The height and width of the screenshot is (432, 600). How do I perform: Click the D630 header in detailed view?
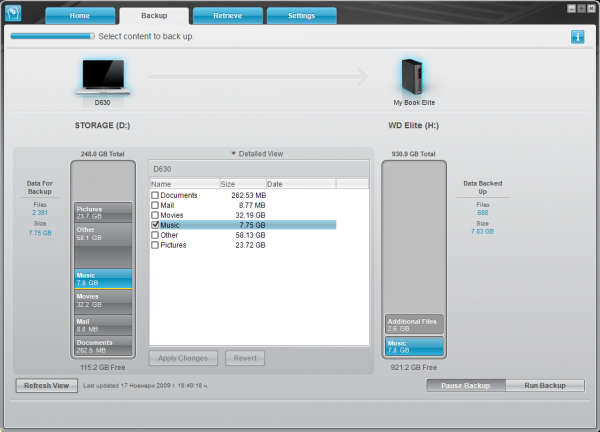pos(162,169)
